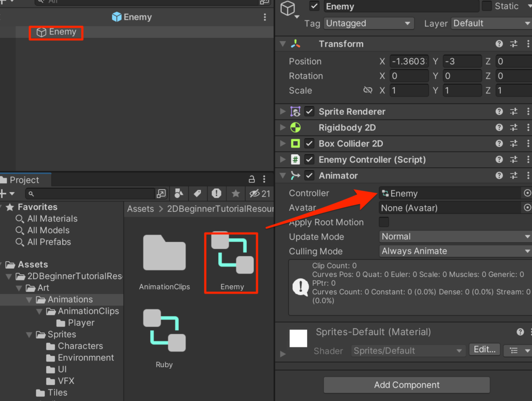Open Rigidbody 2D preset icon
The width and height of the screenshot is (532, 401).
click(x=514, y=128)
